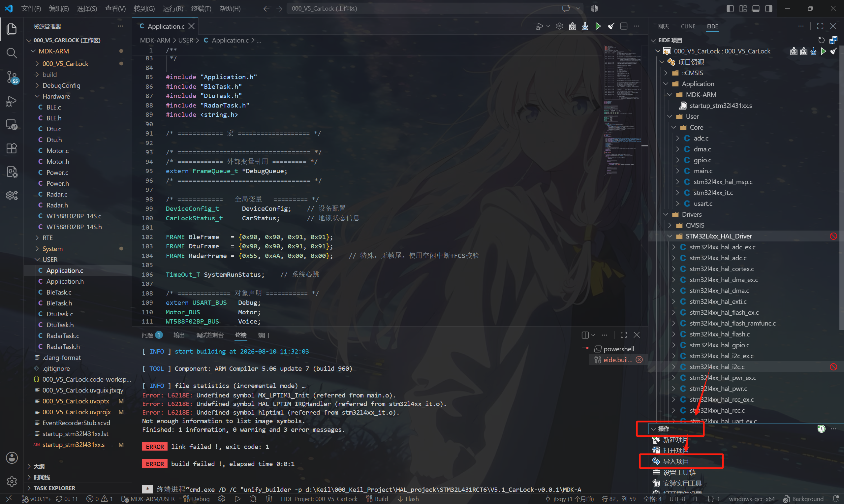Image resolution: width=844 pixels, height=504 pixels.
Task: Click the bug debug icon in status bar
Action: (x=253, y=499)
